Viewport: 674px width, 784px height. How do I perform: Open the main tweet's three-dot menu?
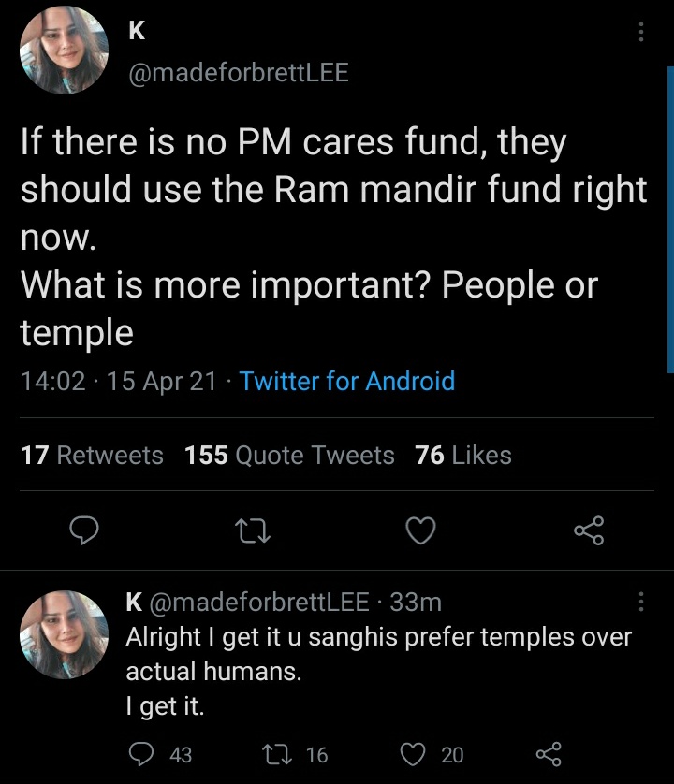coord(641,33)
